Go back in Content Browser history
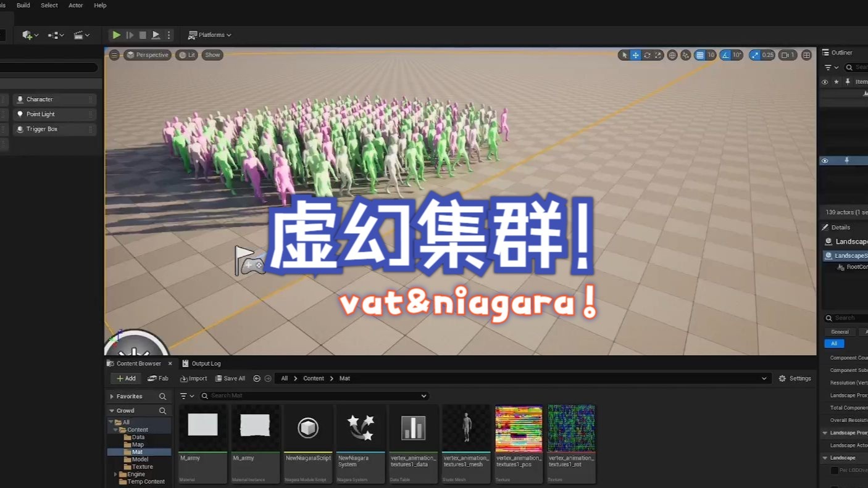This screenshot has height=488, width=868. [257, 378]
